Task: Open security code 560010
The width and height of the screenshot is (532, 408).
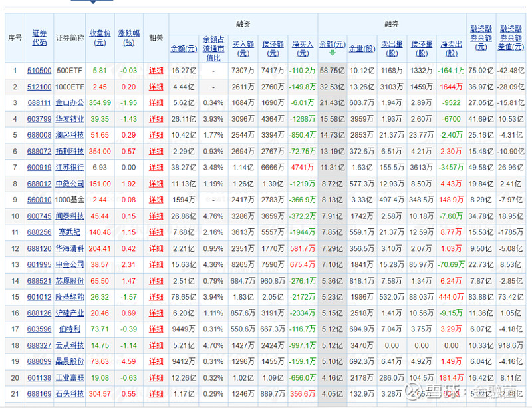Action: [39, 200]
